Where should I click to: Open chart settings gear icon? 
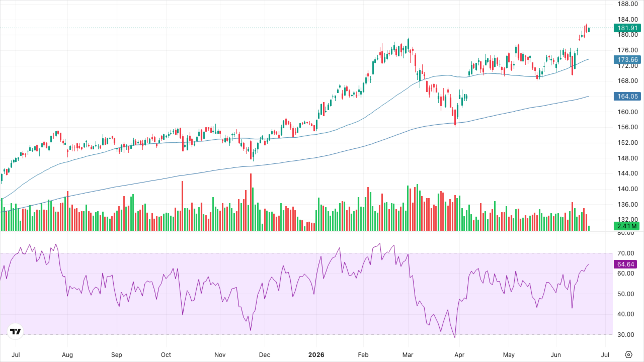pos(628,355)
